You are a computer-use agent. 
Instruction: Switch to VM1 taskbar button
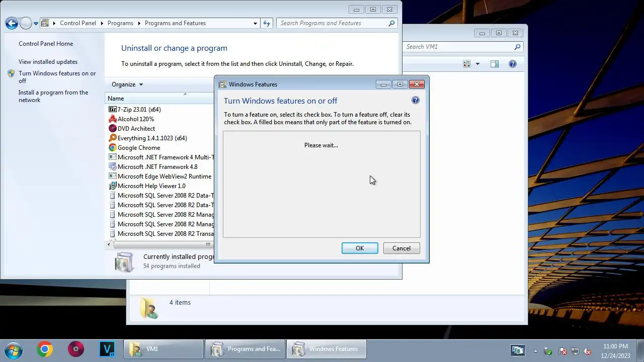click(164, 349)
